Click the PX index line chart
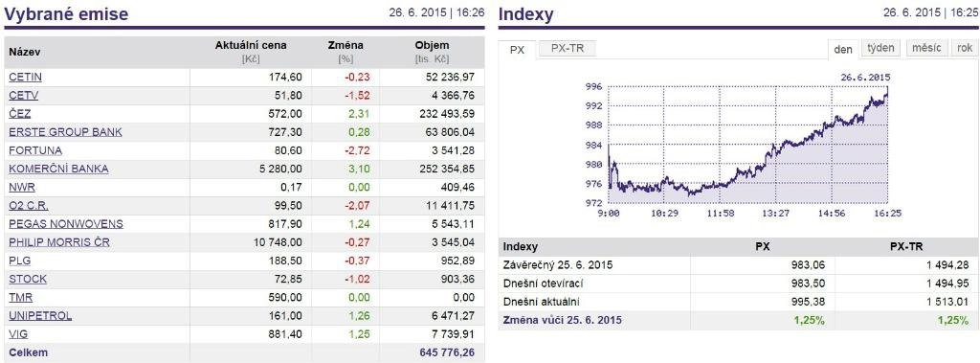The image size is (980, 363). [747, 145]
